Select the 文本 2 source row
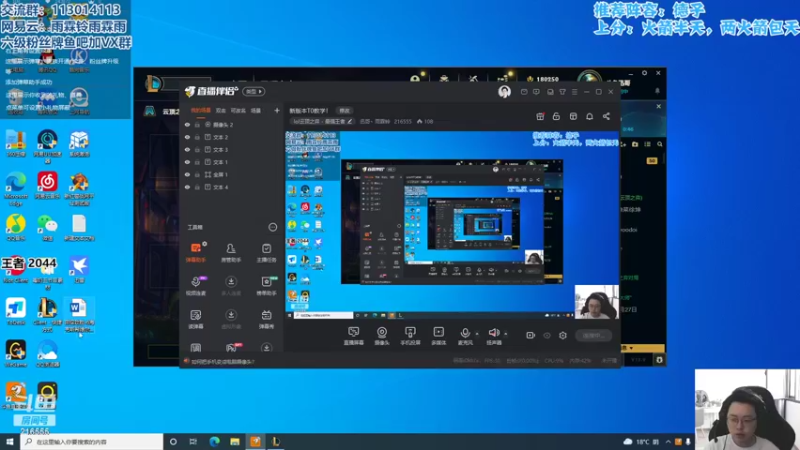Viewport: 800px width, 450px height. point(233,137)
